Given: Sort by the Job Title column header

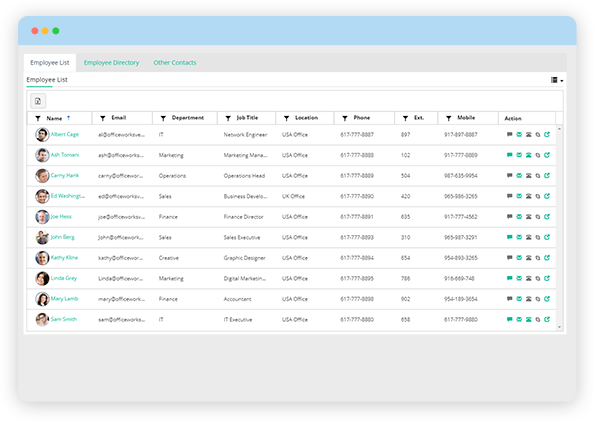Looking at the screenshot, I should click(x=247, y=118).
